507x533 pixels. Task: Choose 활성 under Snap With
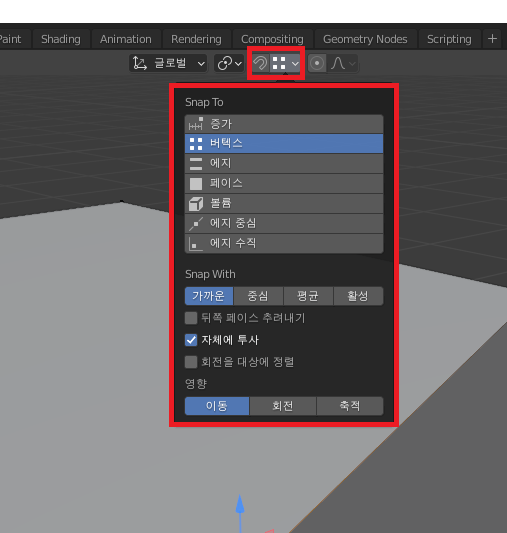coord(359,296)
